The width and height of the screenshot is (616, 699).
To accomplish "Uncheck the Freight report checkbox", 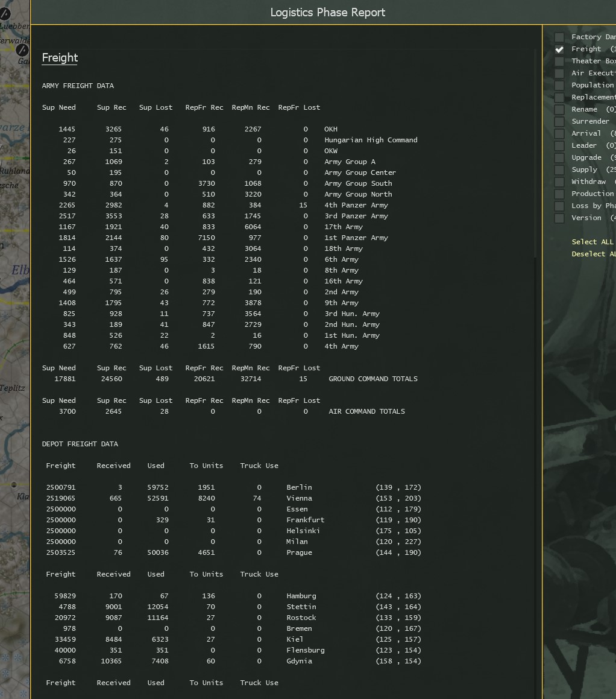I will 559,49.
